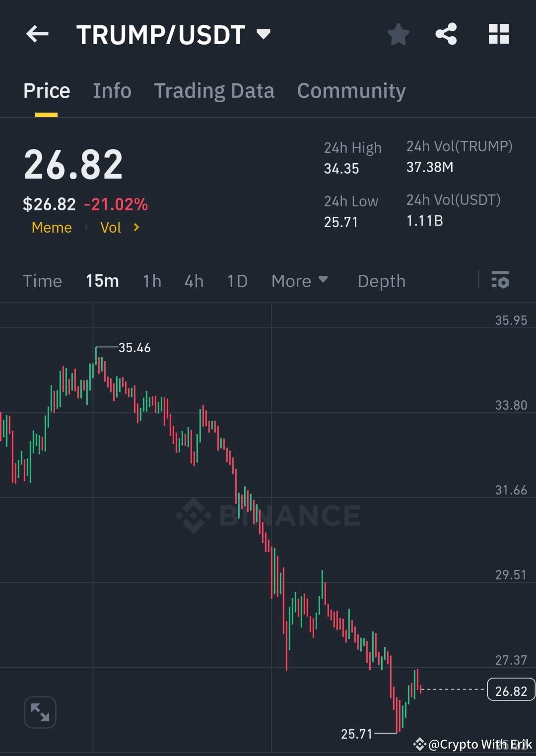Open the TRUMP/USDT pair selector dropdown
Viewport: 536px width, 756px height.
[264, 34]
